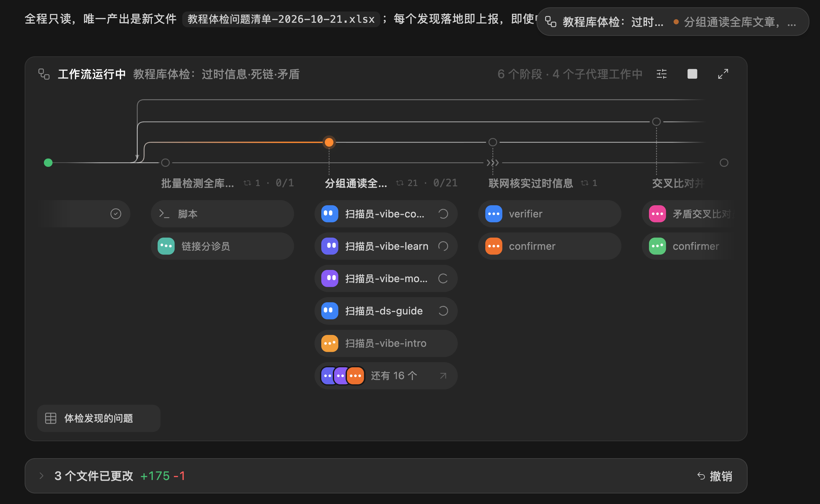This screenshot has height=504, width=820.
Task: Click the 交叉比对 stage label
Action: [x=678, y=183]
